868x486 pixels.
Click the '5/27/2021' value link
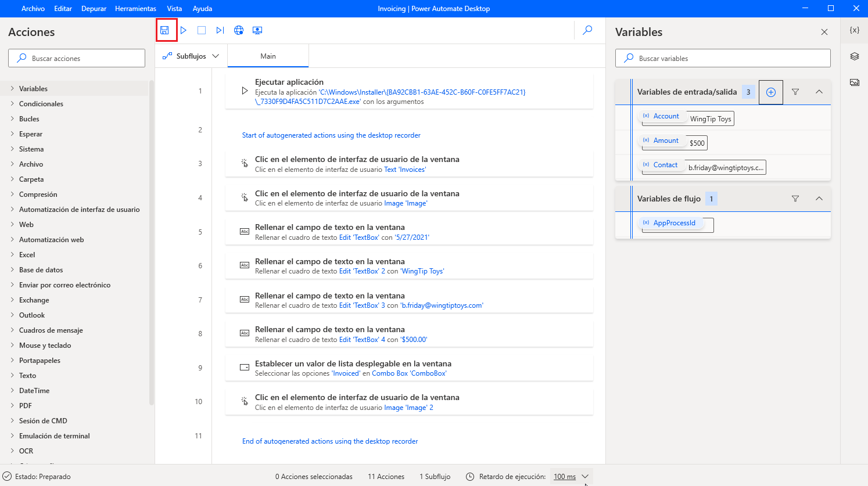(x=412, y=237)
